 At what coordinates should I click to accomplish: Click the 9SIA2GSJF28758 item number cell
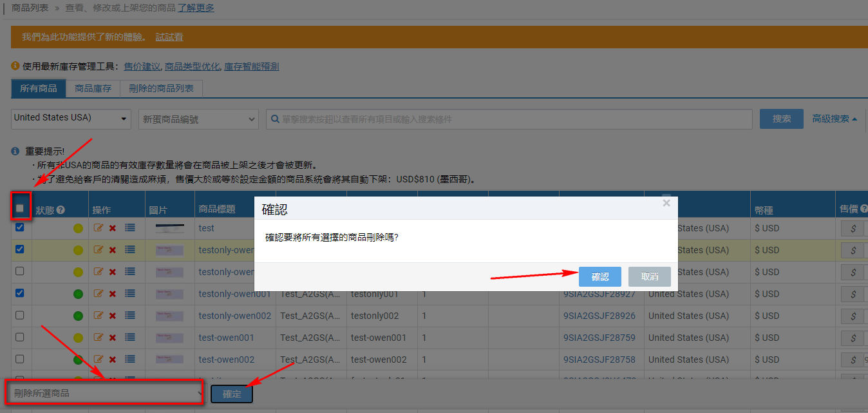pyautogui.click(x=599, y=360)
